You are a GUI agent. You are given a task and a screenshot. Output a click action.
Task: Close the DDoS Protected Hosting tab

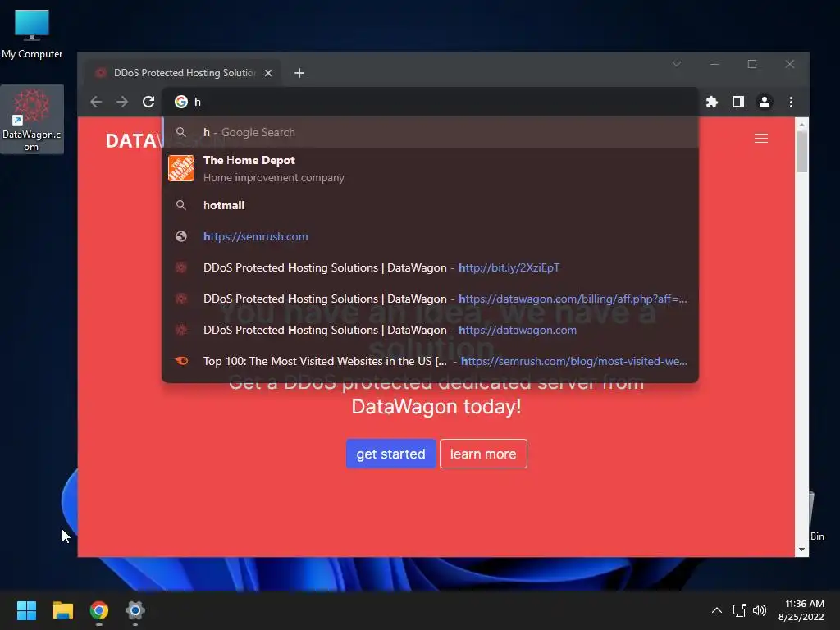pyautogui.click(x=268, y=73)
